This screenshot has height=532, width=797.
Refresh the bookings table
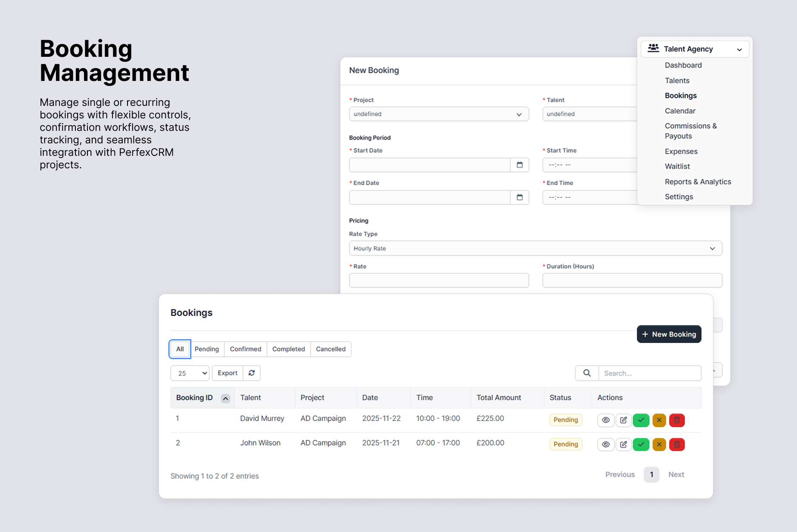pyautogui.click(x=252, y=373)
